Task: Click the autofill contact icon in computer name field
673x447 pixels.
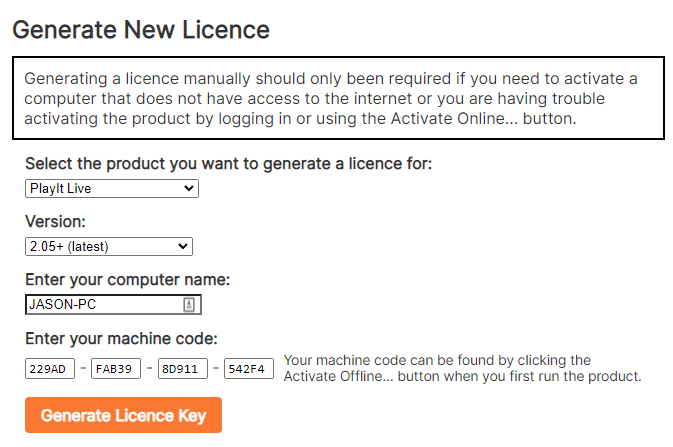Action: tap(189, 305)
